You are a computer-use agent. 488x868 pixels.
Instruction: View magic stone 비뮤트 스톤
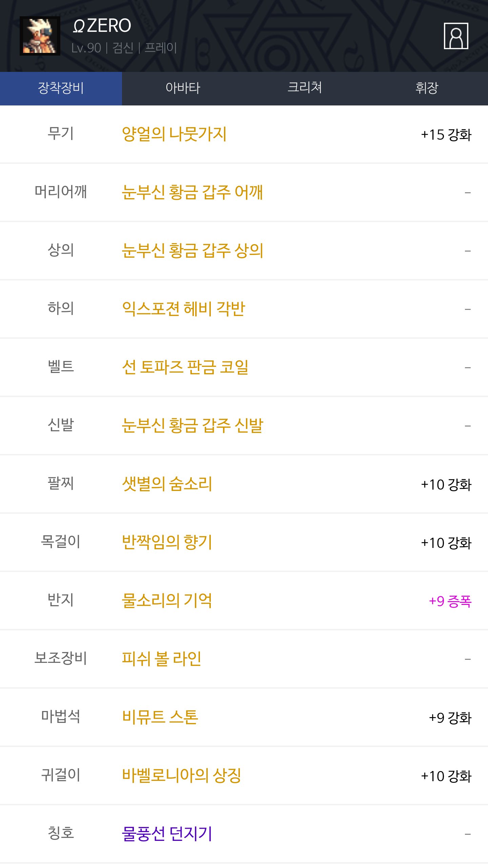click(x=160, y=717)
